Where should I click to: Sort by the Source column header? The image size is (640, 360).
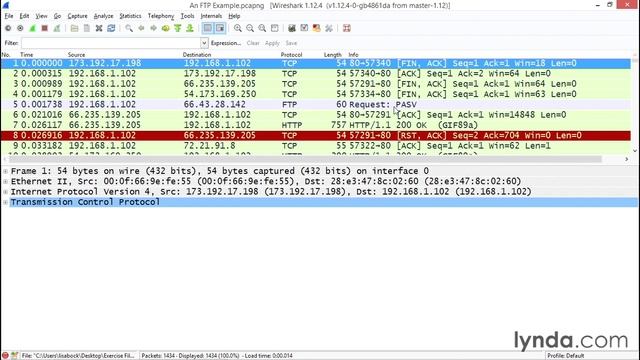(x=76, y=55)
